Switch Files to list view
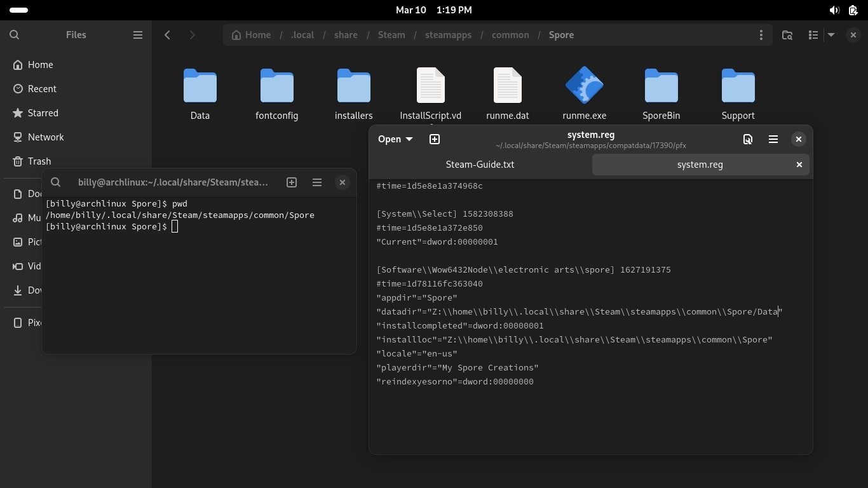 pos(813,35)
